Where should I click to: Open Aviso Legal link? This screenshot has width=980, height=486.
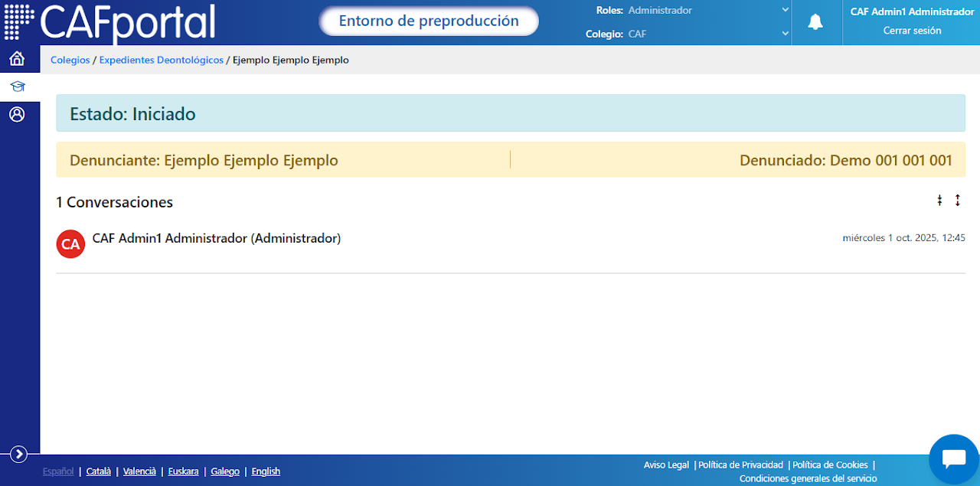666,465
